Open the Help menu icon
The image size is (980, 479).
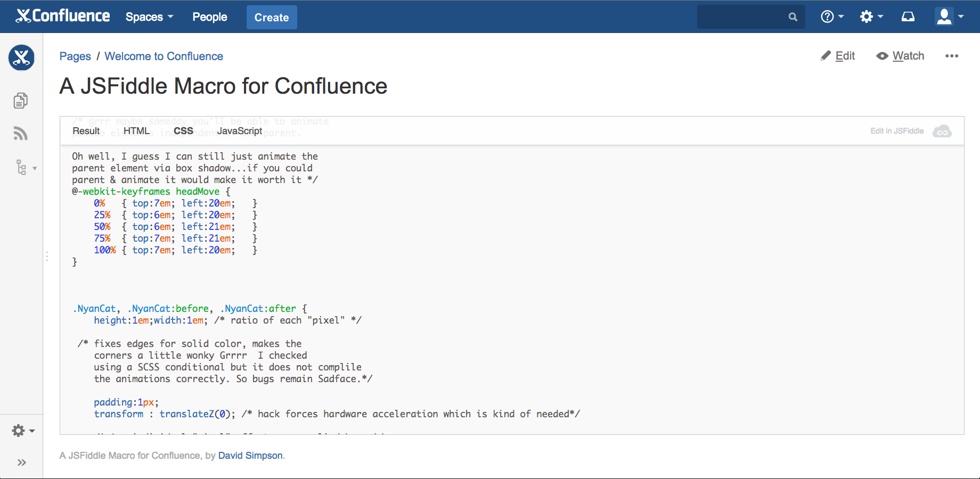(832, 17)
